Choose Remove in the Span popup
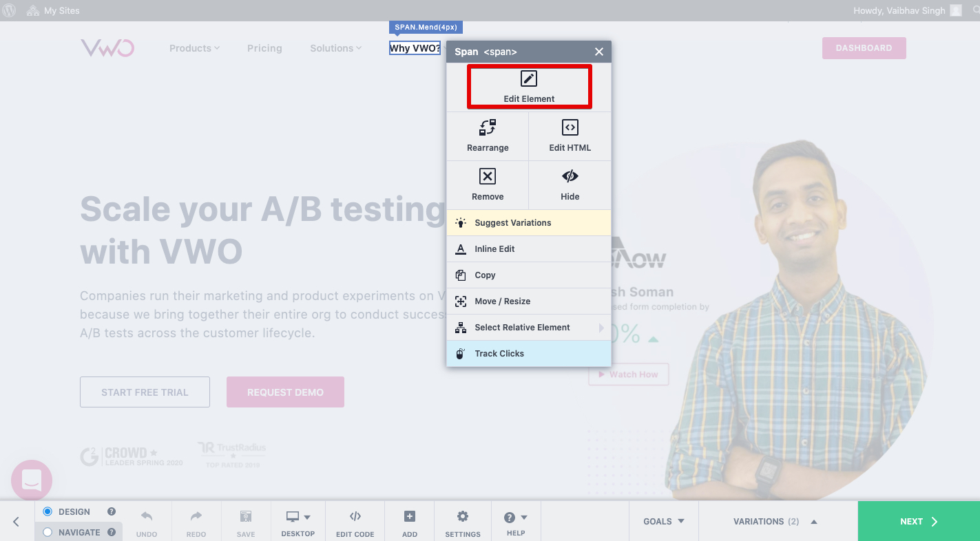The height and width of the screenshot is (541, 980). [x=488, y=185]
